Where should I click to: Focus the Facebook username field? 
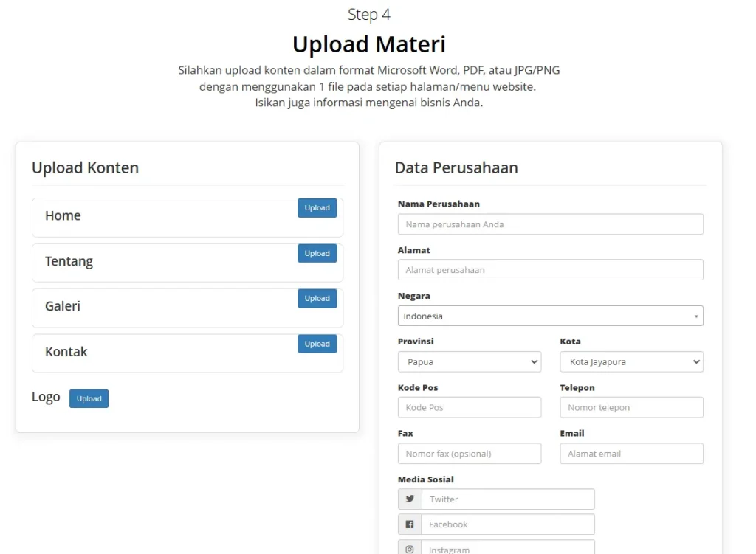(x=508, y=524)
